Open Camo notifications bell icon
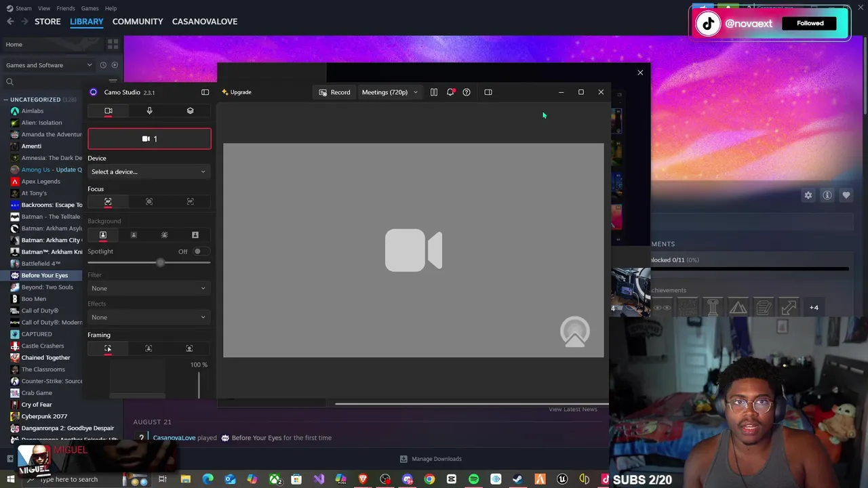The width and height of the screenshot is (868, 488). (x=450, y=92)
